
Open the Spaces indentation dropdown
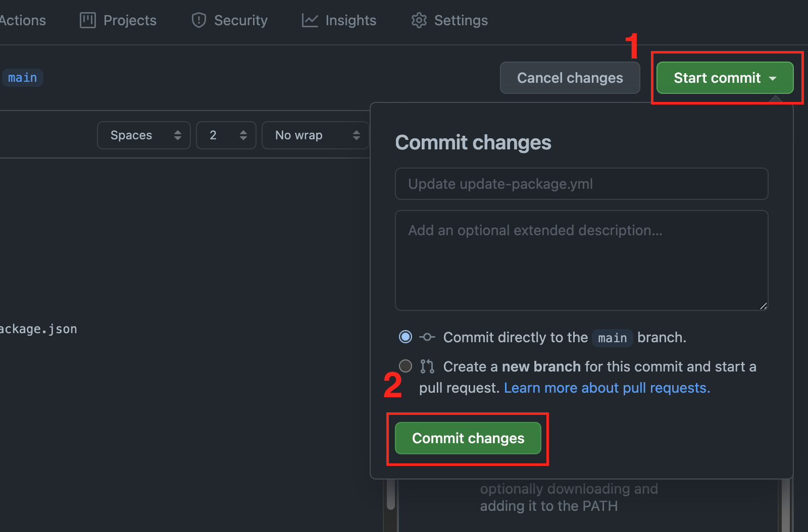143,135
